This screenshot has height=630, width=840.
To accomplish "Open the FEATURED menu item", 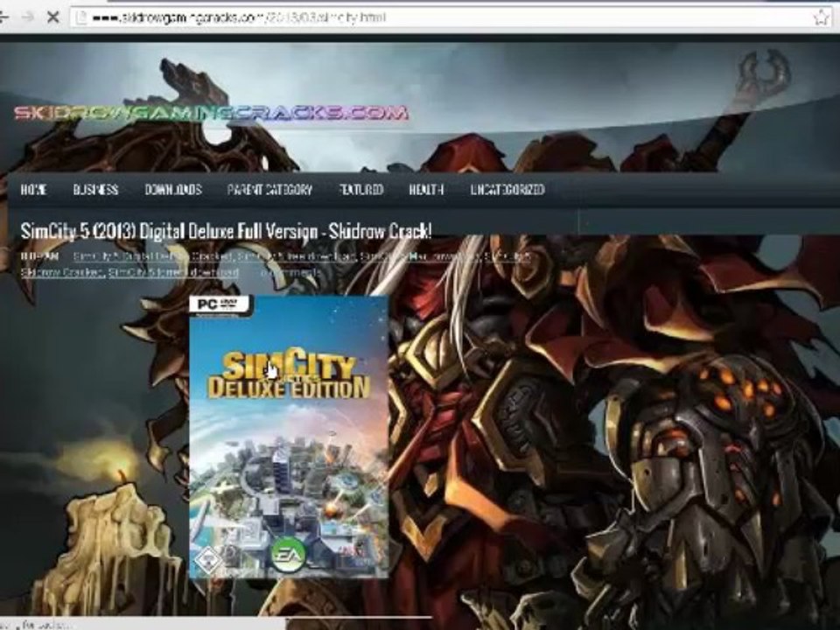I will tap(361, 190).
